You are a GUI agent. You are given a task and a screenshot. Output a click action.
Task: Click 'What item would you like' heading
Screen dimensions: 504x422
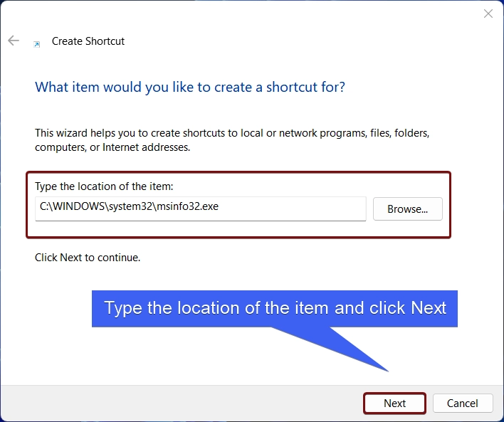coord(190,87)
